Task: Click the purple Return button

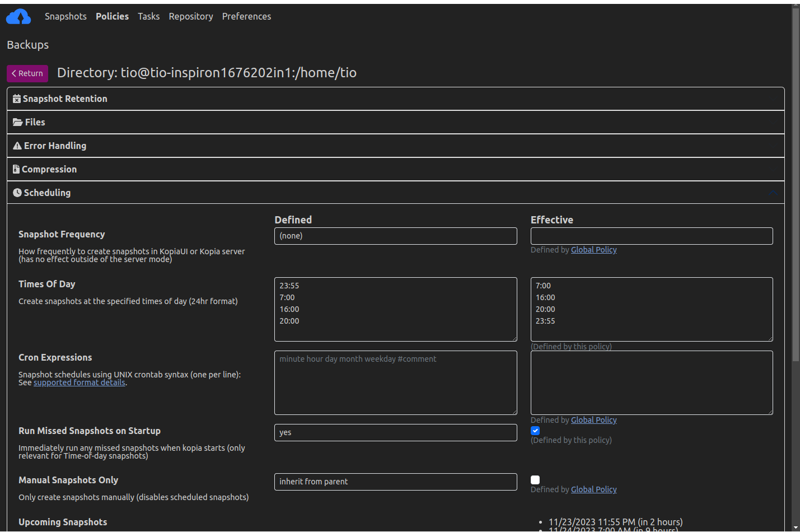Action: click(27, 73)
